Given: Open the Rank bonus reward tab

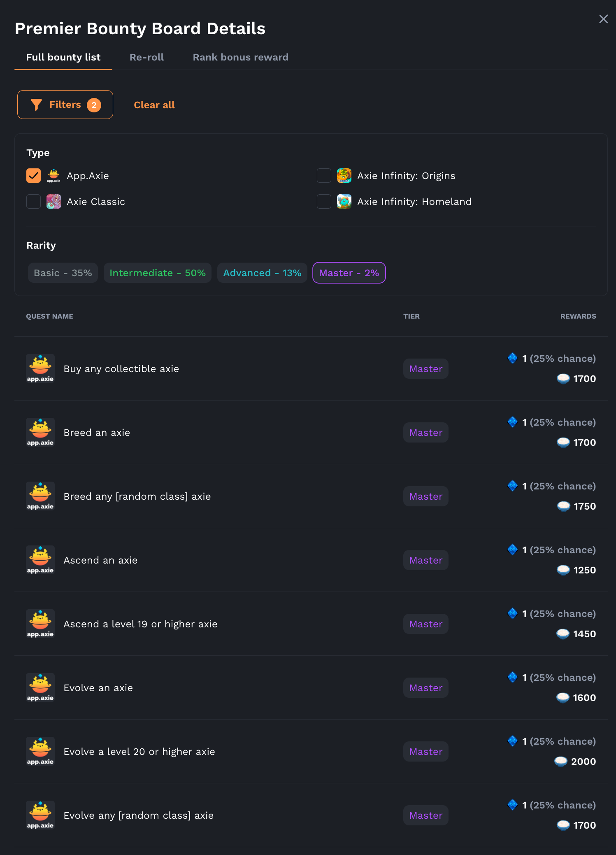Looking at the screenshot, I should click(x=240, y=57).
